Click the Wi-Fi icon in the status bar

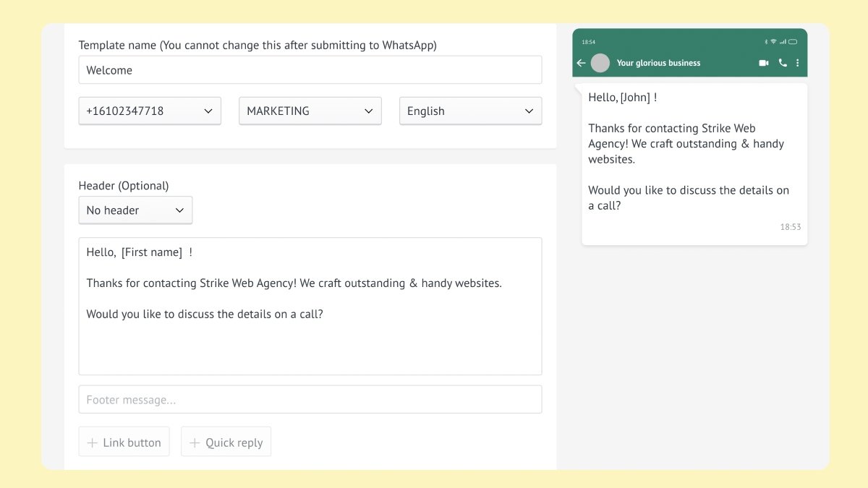click(773, 41)
